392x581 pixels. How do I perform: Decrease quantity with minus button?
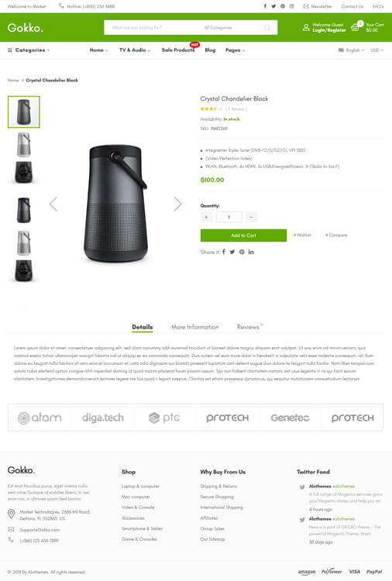click(251, 217)
